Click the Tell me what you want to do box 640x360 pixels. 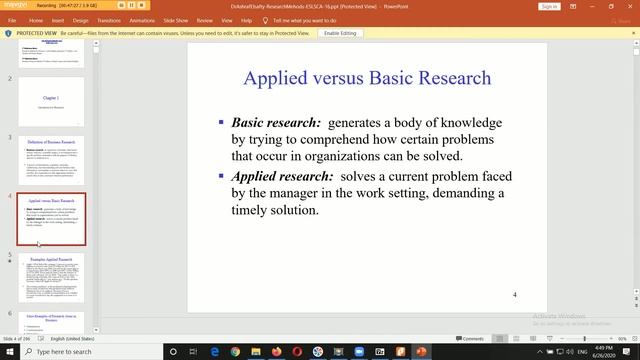tap(304, 20)
